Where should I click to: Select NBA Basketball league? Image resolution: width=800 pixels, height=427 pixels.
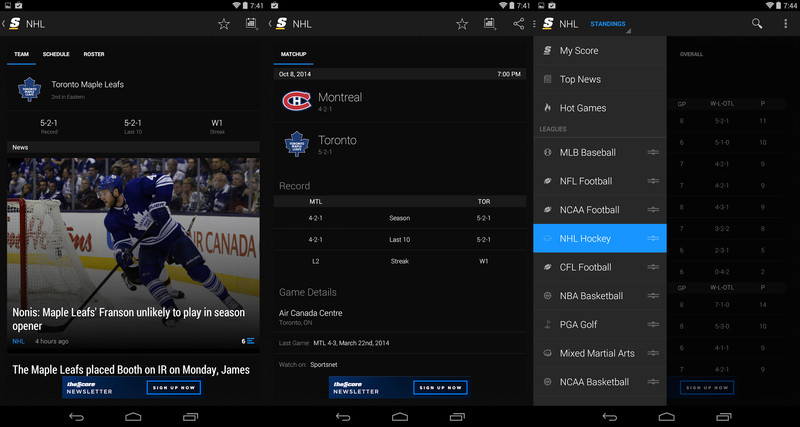coord(600,296)
